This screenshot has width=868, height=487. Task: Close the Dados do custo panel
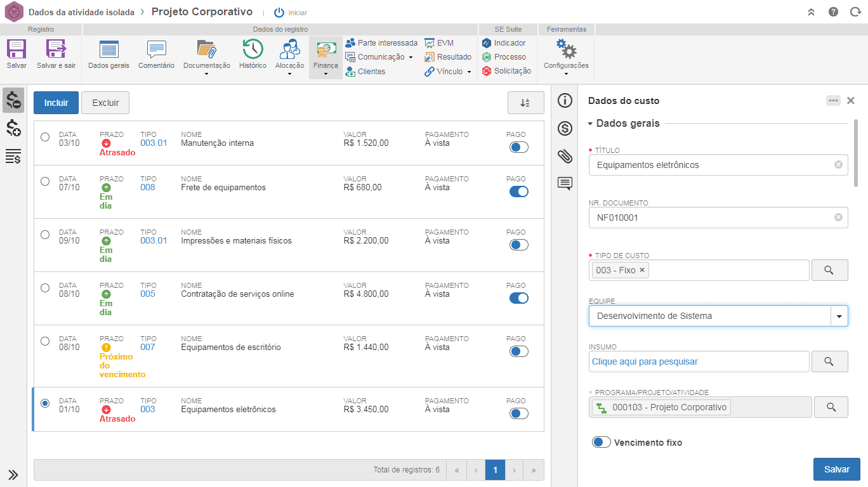tap(851, 101)
